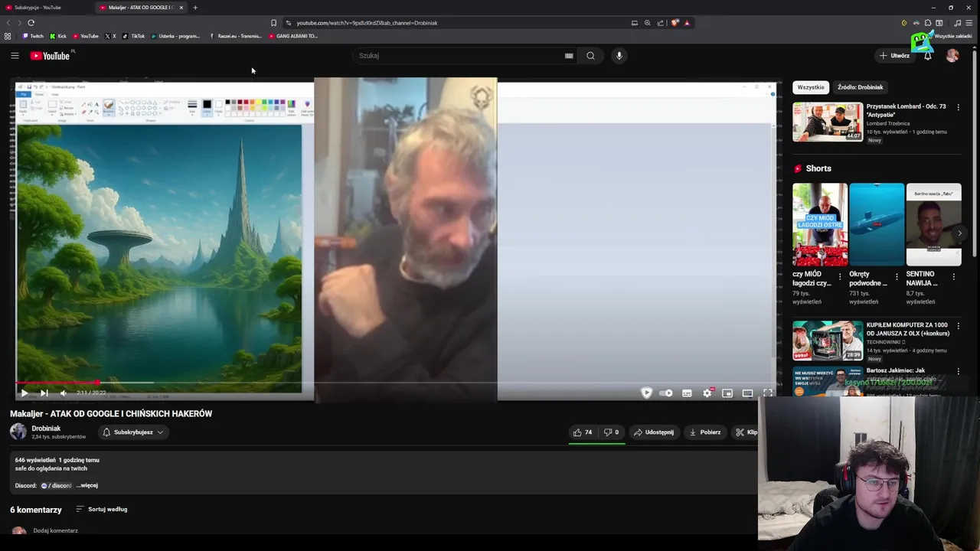980x551 pixels.
Task: Open options for 'SENTINO NAWIJA' short
Action: [x=953, y=276]
